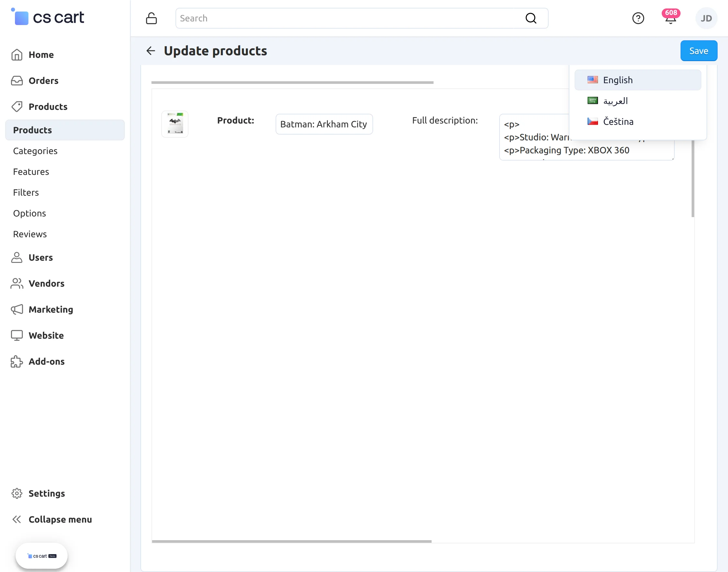Open notifications bell with 608 badge
The image size is (728, 572).
click(x=670, y=17)
